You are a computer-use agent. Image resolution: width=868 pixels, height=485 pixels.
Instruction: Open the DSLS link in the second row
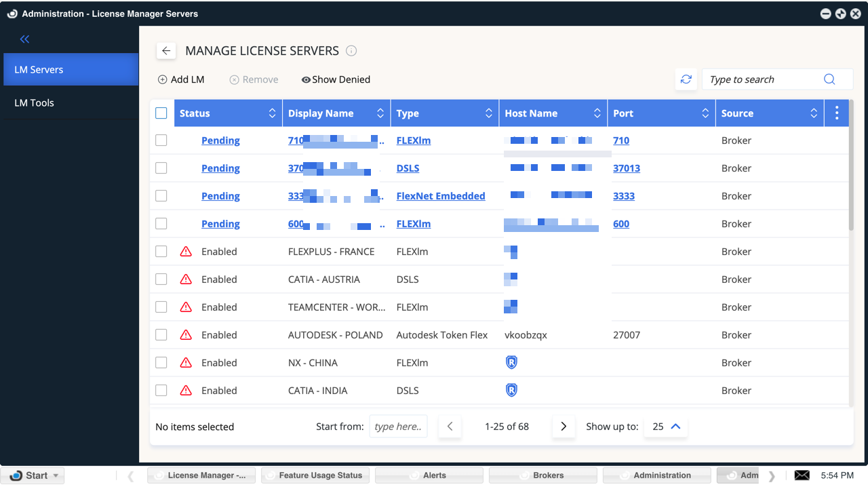pos(408,168)
